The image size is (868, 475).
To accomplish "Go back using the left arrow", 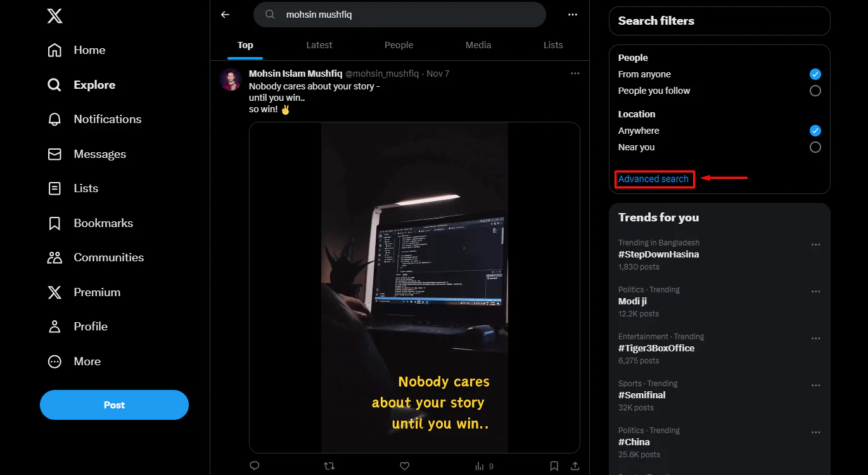I will [x=225, y=15].
